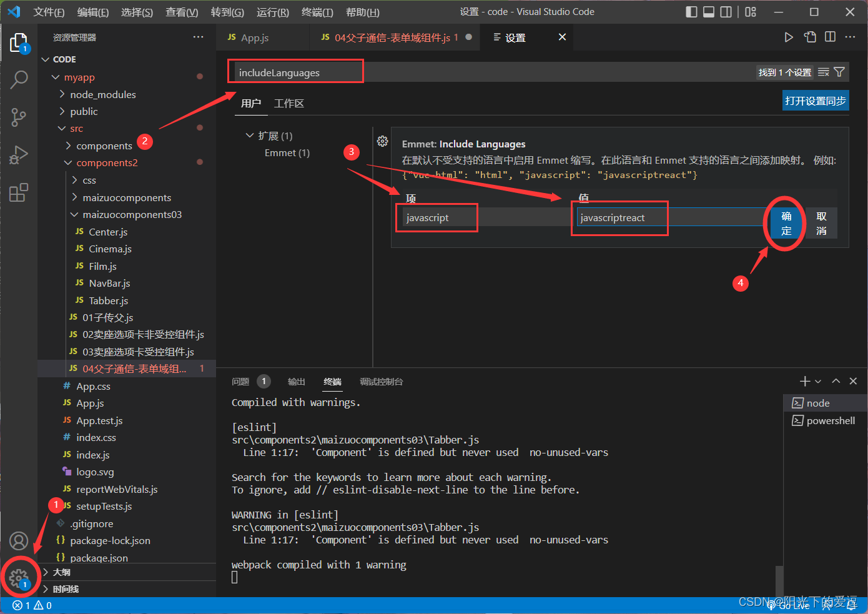Open the 终端(T) menu
This screenshot has width=868, height=614.
[317, 12]
